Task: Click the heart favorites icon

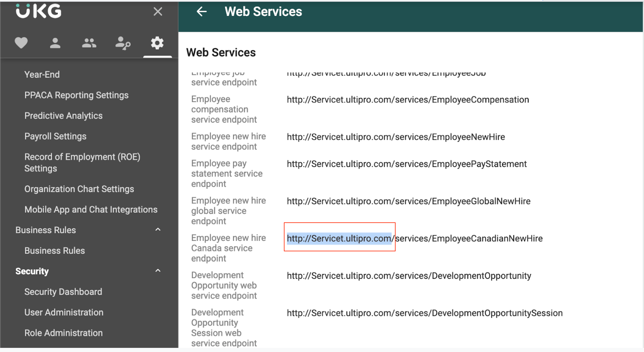Action: [x=21, y=43]
